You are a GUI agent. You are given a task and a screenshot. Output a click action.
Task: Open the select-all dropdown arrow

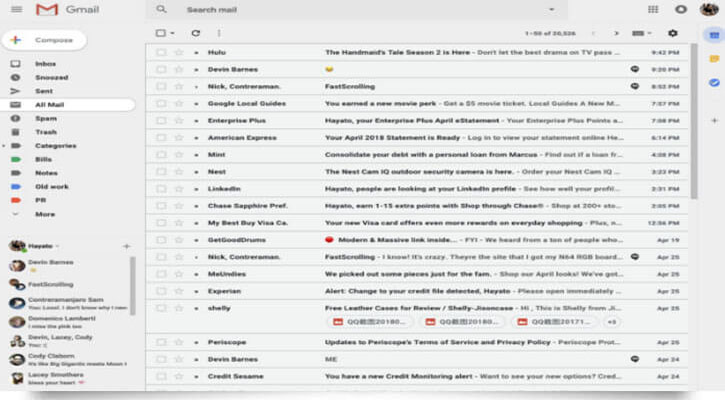(x=172, y=33)
